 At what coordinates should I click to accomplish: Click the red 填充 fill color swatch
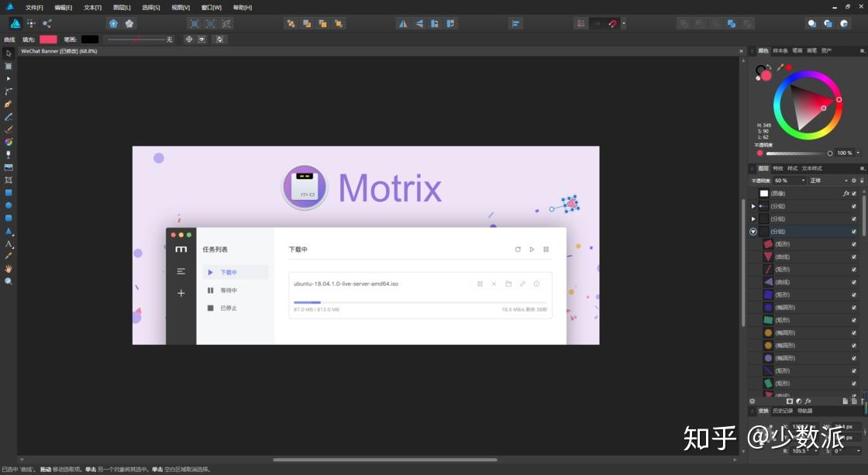click(48, 40)
